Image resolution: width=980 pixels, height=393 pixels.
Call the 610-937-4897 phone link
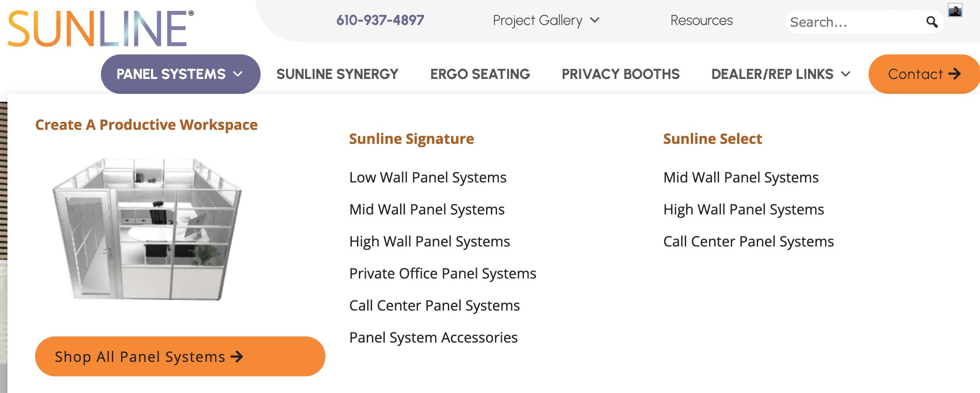coord(380,20)
